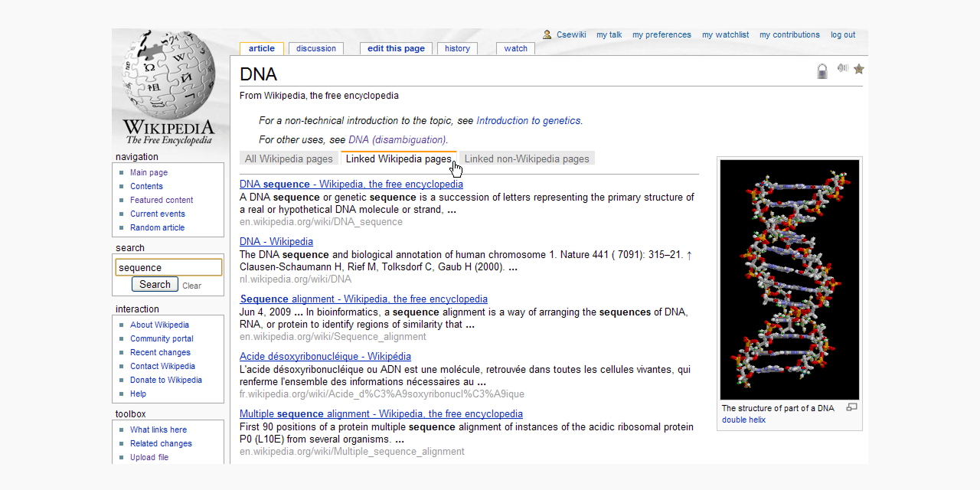The width and height of the screenshot is (980, 490).
Task: Open DNA - Wikipedia search result
Action: point(276,241)
